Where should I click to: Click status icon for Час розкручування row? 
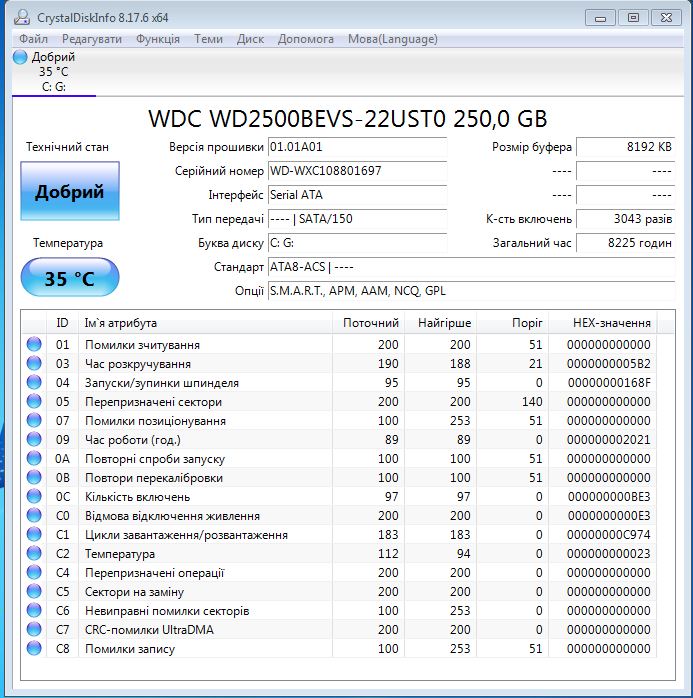(34, 363)
